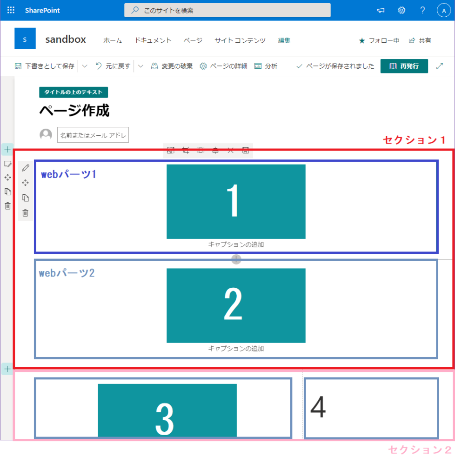
Task: Add a new section above section 1
Action: click(x=7, y=149)
